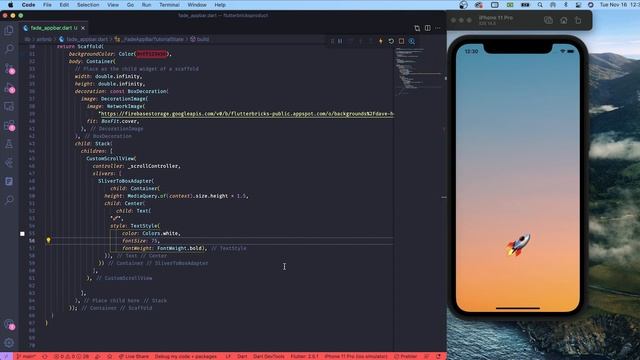Click the debug Restart icon
This screenshot has height=360, width=640.
391,41
